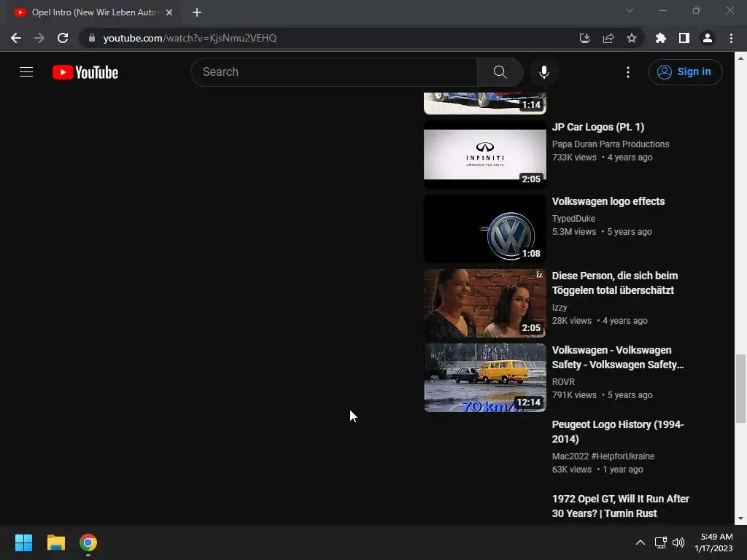Open a new browser tab
The image size is (747, 560).
(x=197, y=12)
